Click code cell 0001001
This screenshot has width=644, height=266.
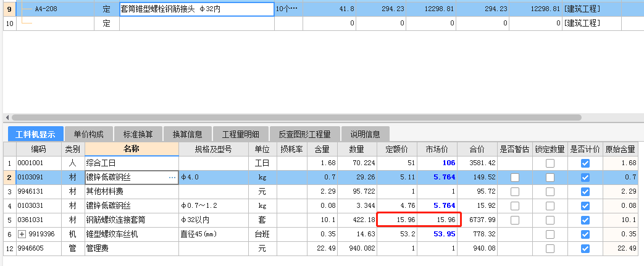pos(39,163)
